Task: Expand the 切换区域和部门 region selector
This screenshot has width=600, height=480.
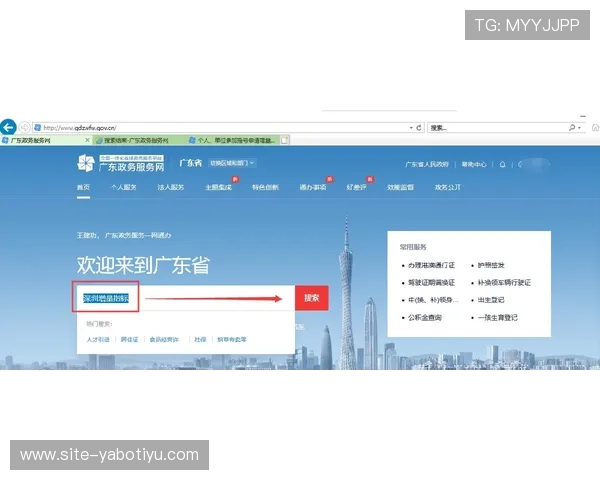Action: 232,163
